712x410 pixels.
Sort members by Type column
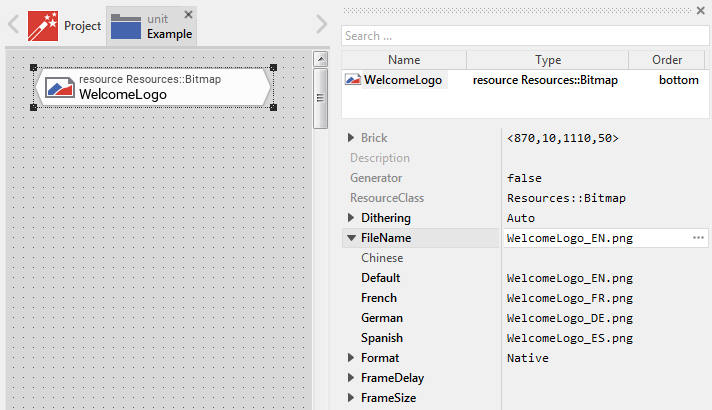[547, 60]
